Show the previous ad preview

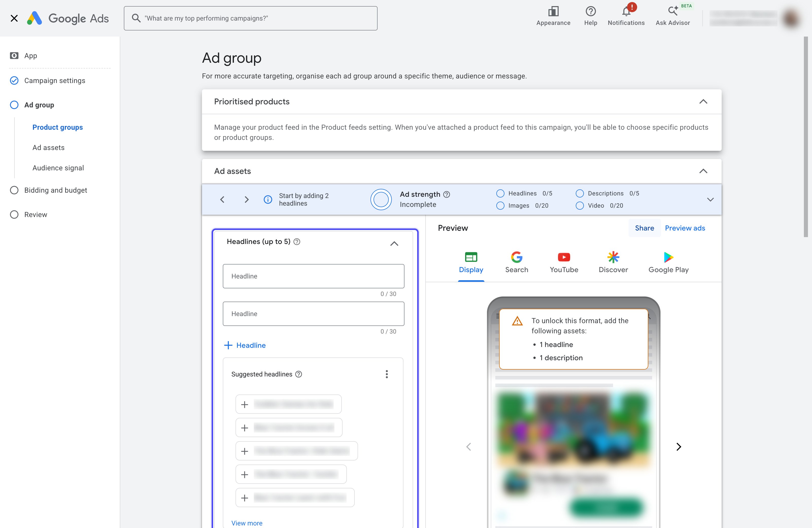[468, 447]
